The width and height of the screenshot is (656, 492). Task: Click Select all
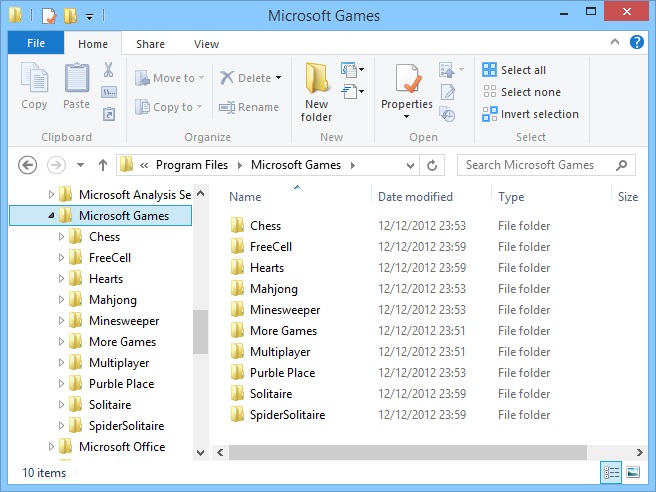(514, 70)
